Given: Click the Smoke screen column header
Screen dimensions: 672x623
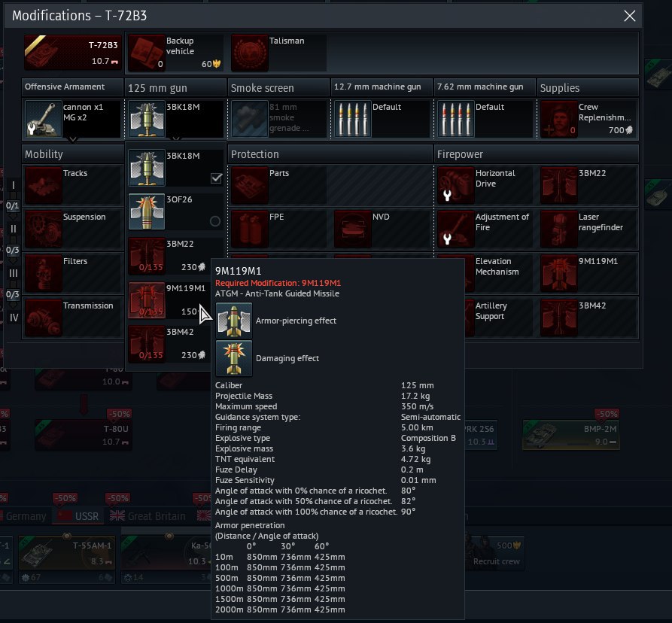Looking at the screenshot, I should 278,88.
